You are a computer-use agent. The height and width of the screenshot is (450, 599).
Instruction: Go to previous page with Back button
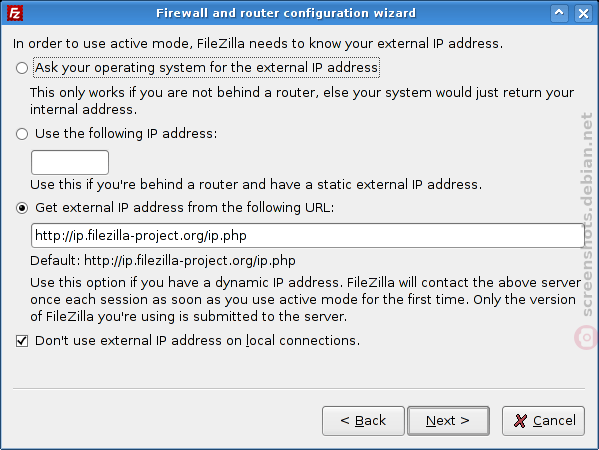click(363, 421)
